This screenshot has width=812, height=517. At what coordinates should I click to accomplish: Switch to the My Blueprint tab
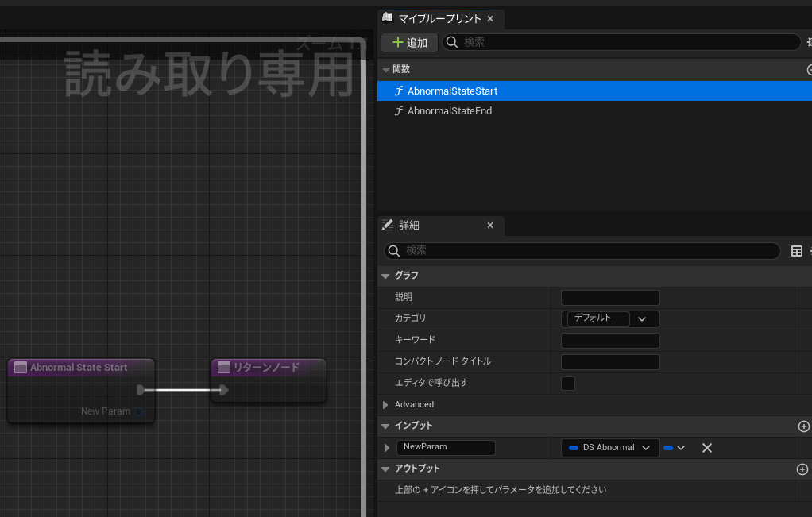(x=439, y=19)
